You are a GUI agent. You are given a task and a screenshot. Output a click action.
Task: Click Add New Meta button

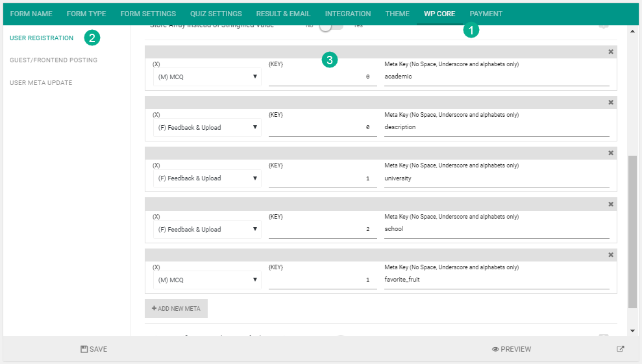(176, 308)
